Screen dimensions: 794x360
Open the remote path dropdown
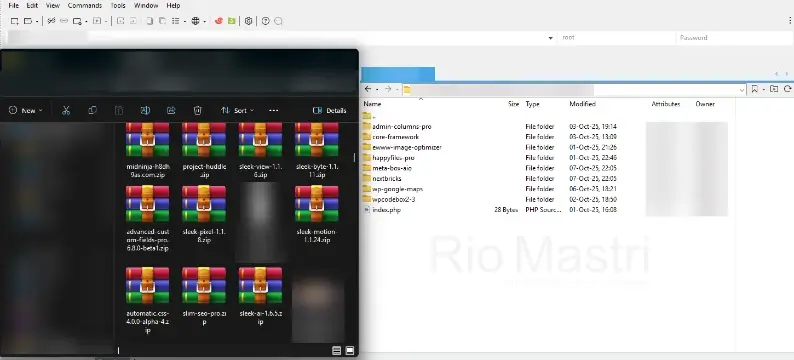(742, 90)
